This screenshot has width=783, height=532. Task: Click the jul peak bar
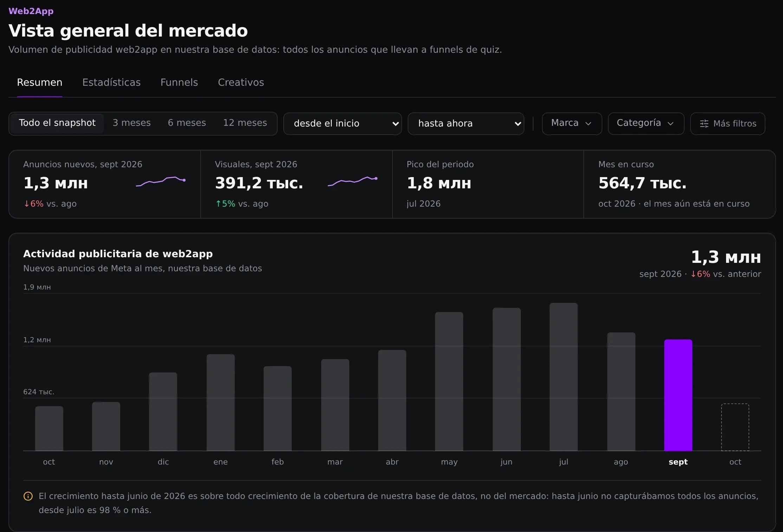coord(563,377)
